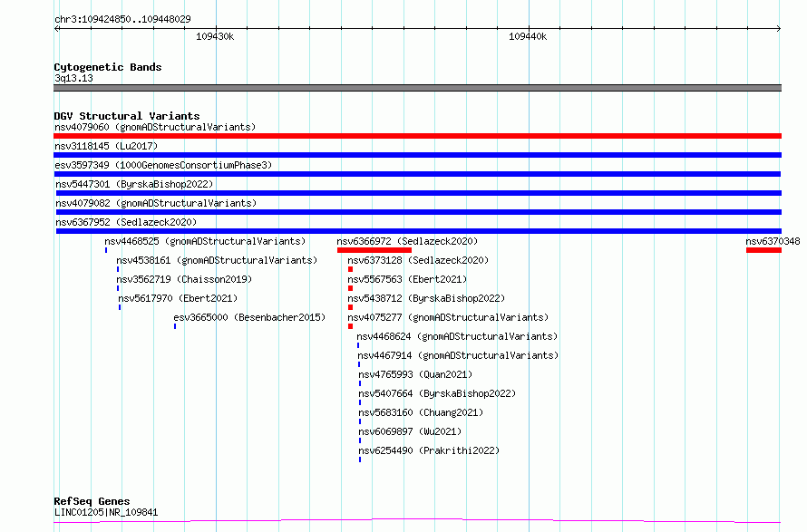The width and height of the screenshot is (807, 532).
Task: Click the RefSeq Genes track heading
Action: [92, 501]
